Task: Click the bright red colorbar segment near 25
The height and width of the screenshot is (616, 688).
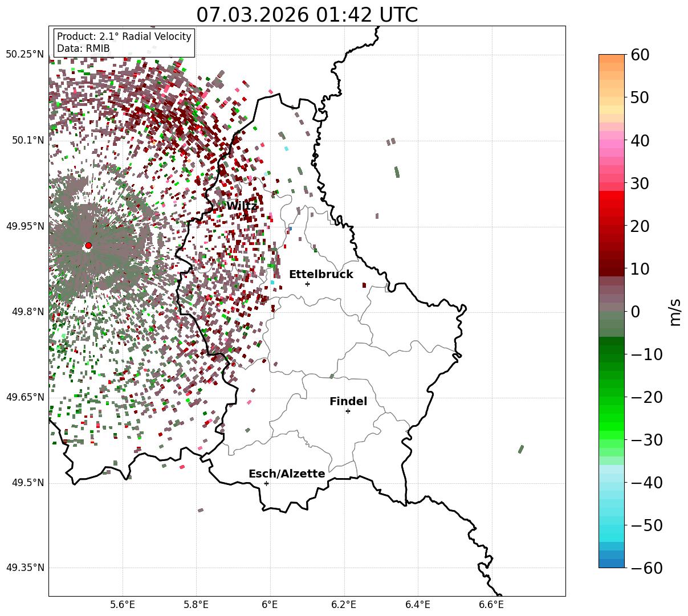Action: (x=612, y=204)
